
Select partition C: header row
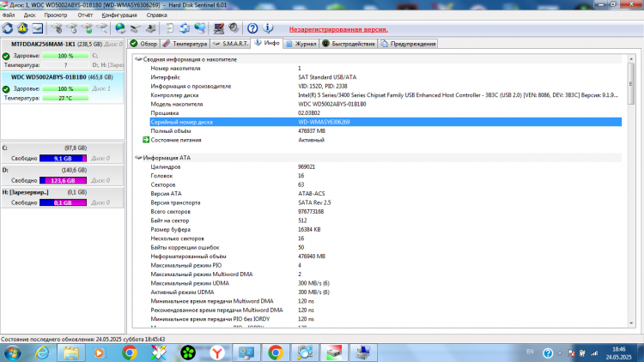click(x=63, y=148)
